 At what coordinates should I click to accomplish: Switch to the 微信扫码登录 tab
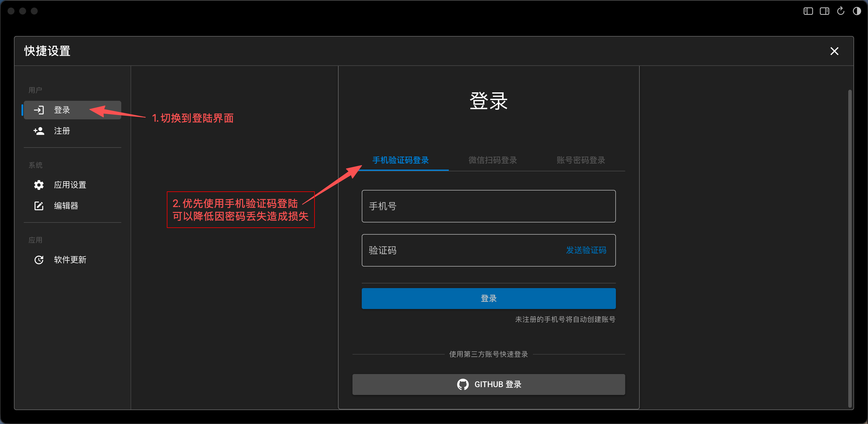coord(492,160)
